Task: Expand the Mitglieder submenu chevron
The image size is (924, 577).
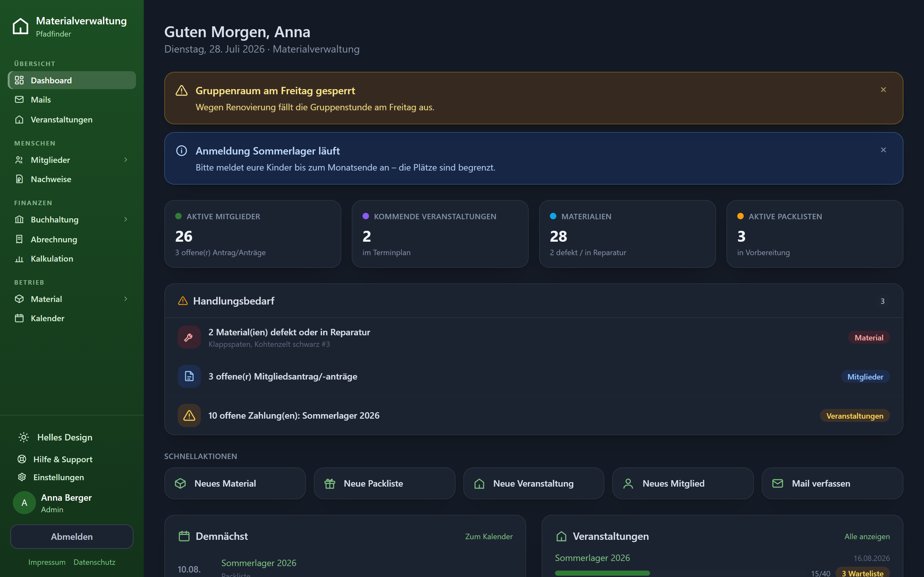Action: click(126, 160)
